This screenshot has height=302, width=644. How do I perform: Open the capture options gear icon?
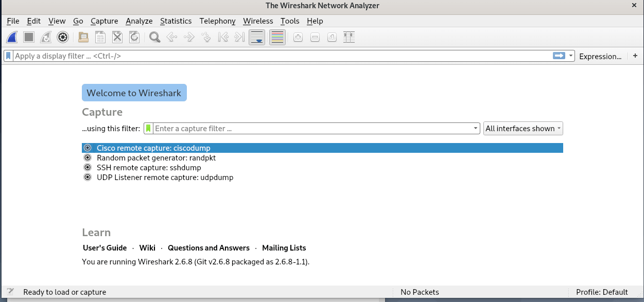[x=63, y=37]
